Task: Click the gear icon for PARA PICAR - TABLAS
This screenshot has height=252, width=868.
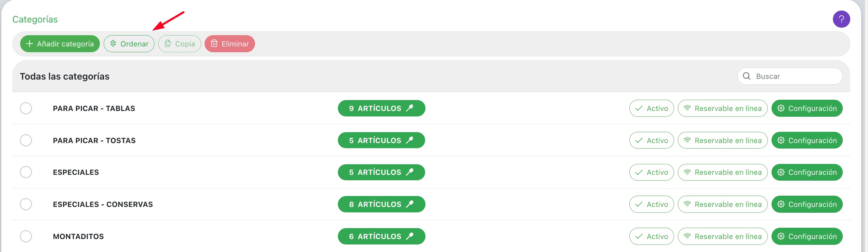Action: pos(781,108)
